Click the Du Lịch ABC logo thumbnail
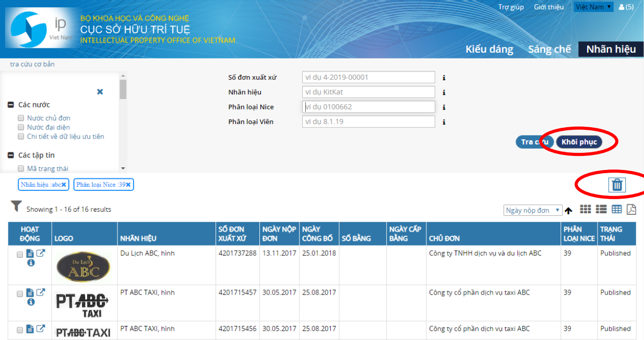 tap(84, 266)
